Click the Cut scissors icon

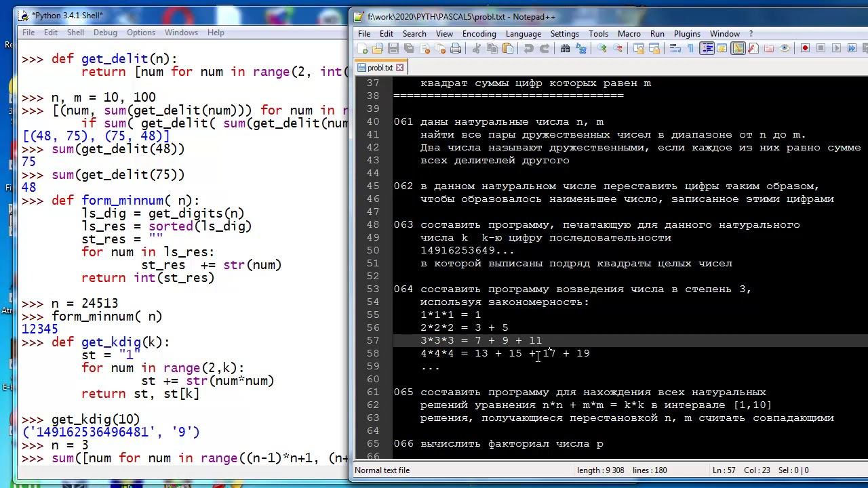(x=476, y=48)
